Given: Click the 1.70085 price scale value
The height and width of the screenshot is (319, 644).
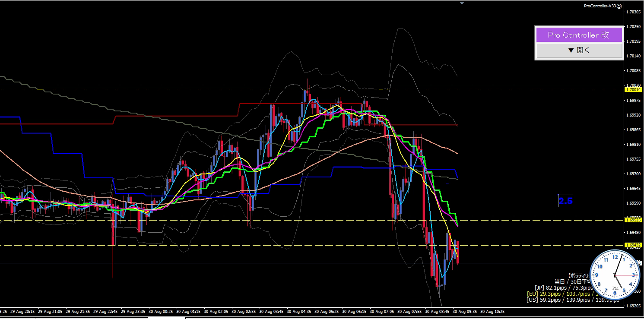Looking at the screenshot, I should point(633,71).
